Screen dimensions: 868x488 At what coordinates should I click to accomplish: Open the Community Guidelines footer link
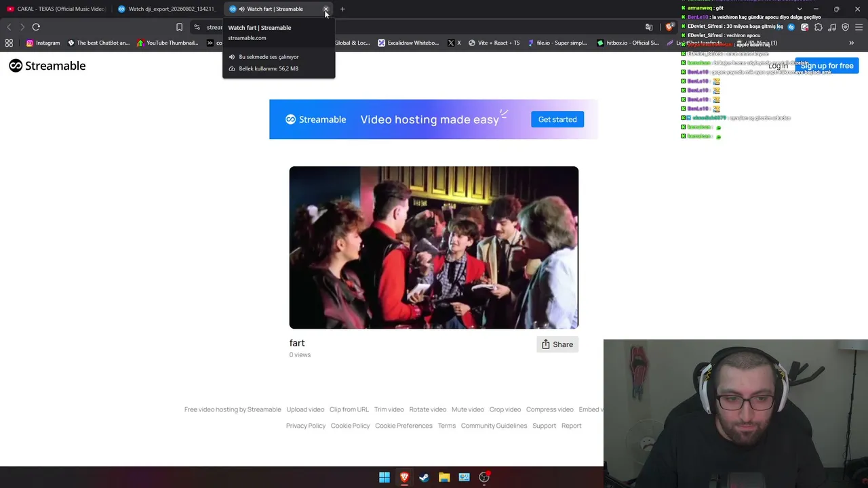click(494, 426)
